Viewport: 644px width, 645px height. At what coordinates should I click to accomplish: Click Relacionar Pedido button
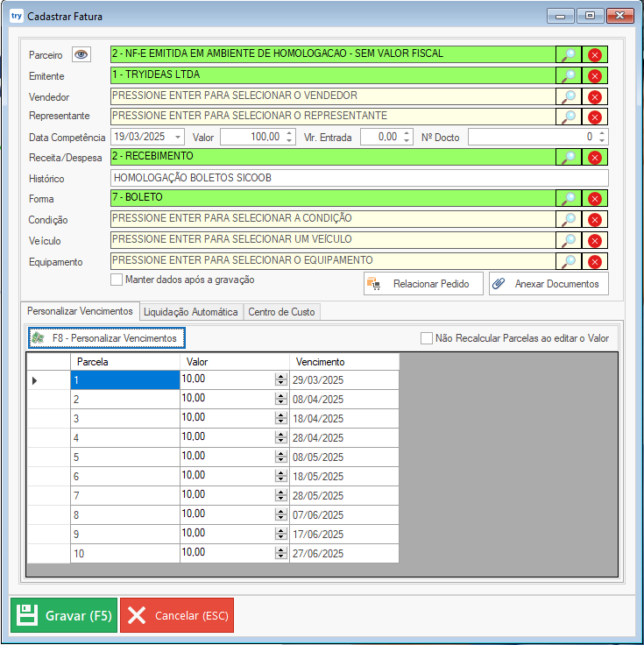pyautogui.click(x=423, y=284)
